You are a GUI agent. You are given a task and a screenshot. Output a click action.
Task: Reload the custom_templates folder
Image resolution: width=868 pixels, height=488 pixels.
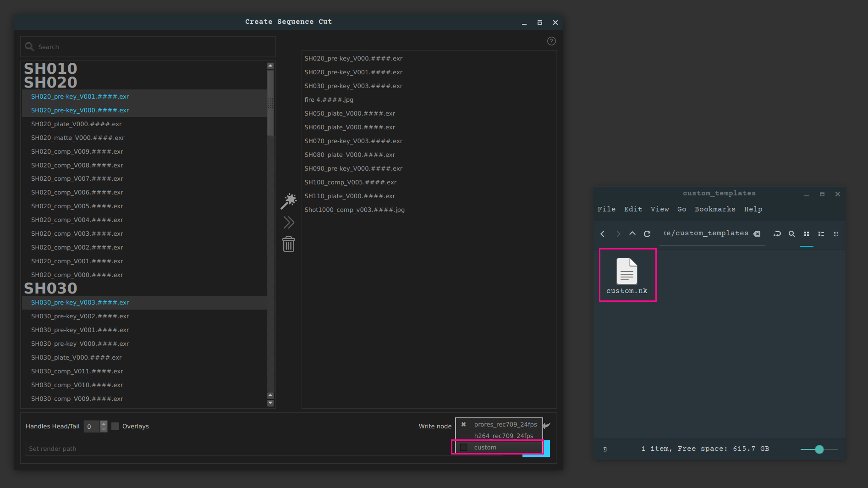click(x=647, y=234)
